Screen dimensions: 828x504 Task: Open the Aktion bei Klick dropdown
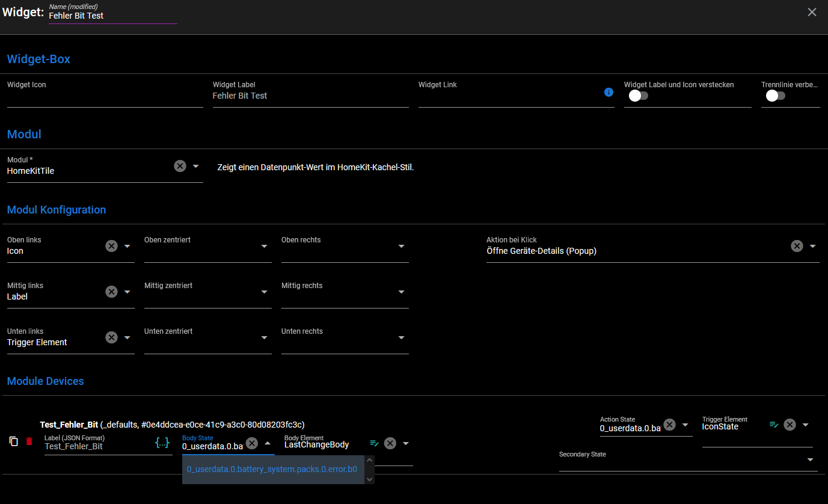pos(813,246)
